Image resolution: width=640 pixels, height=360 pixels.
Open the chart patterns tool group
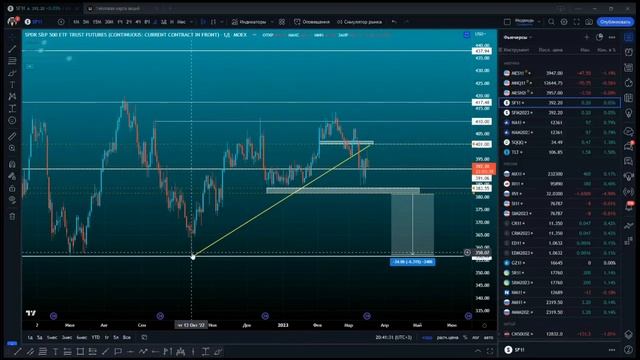pyautogui.click(x=12, y=97)
